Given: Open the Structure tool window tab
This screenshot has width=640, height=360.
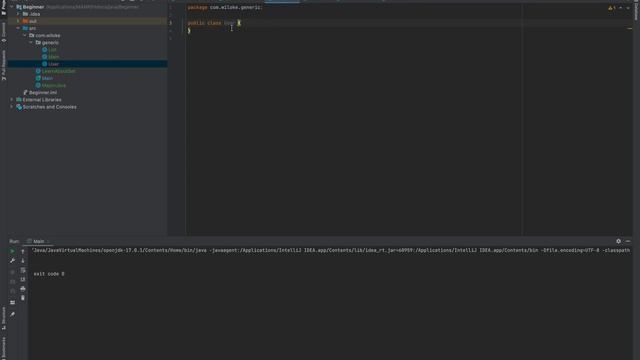Looking at the screenshot, I should pyautogui.click(x=4, y=318).
